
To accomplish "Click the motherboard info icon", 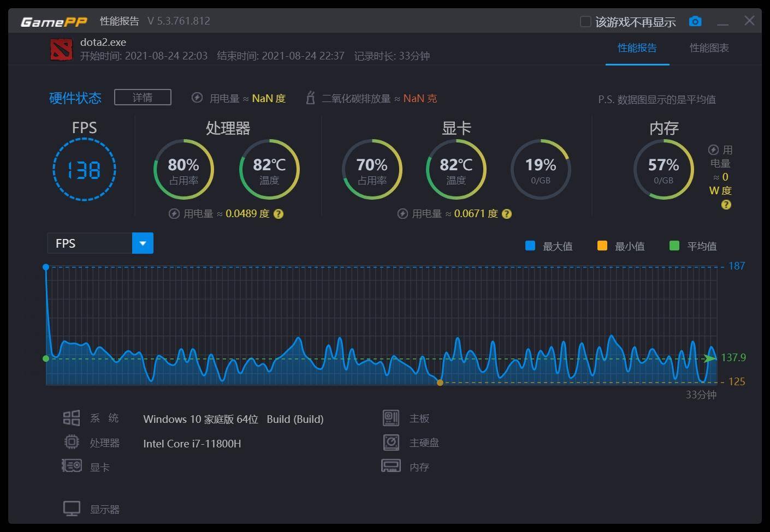I will click(x=391, y=418).
